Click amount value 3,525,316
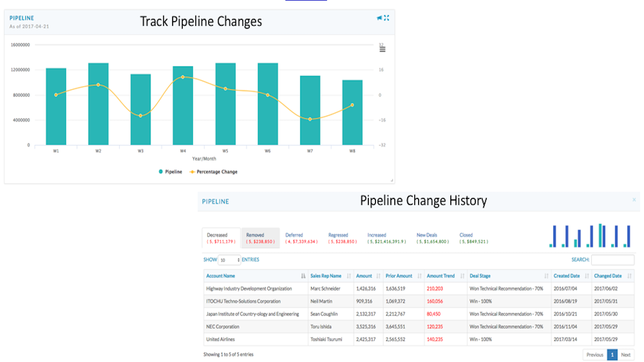This screenshot has width=644, height=362. click(x=366, y=327)
